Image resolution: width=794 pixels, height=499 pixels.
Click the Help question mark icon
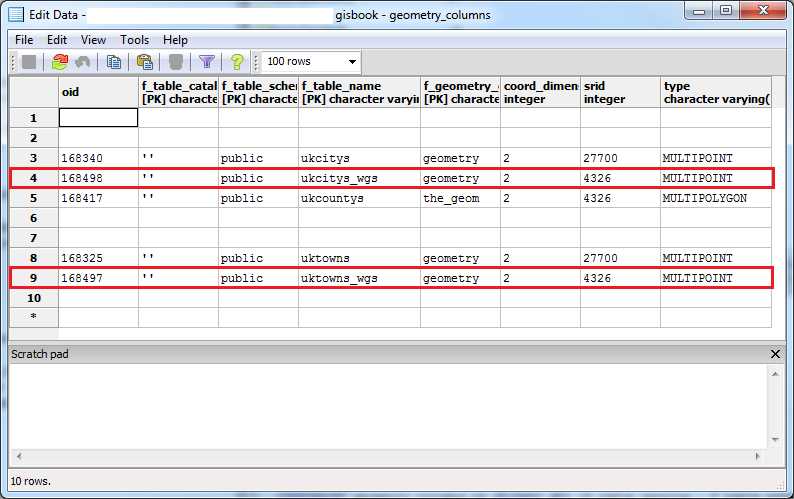coord(236,62)
